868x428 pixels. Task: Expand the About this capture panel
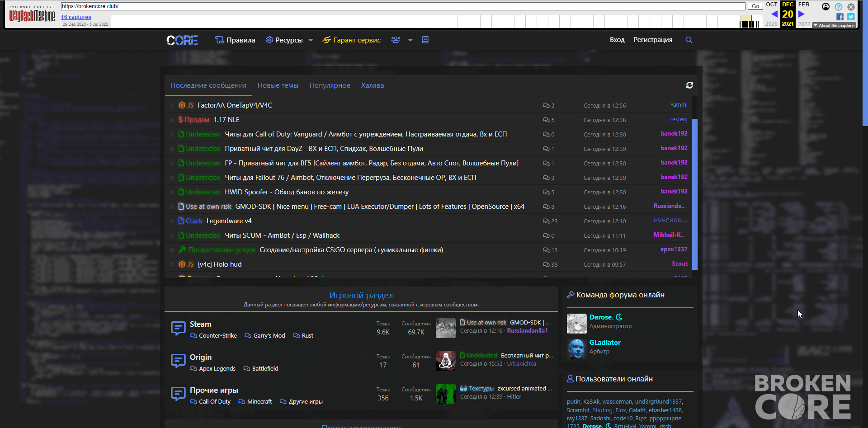click(835, 25)
